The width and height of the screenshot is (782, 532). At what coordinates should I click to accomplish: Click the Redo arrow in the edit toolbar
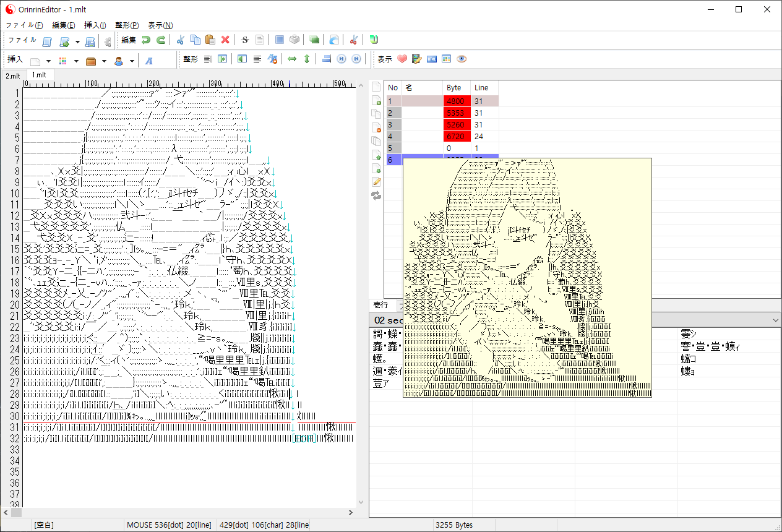[161, 40]
